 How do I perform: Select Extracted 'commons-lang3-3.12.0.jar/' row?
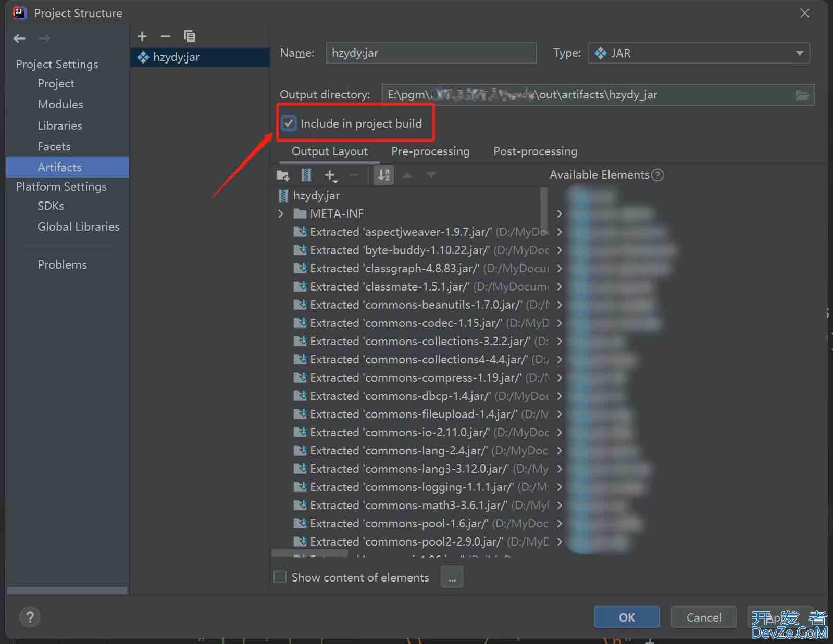421,469
